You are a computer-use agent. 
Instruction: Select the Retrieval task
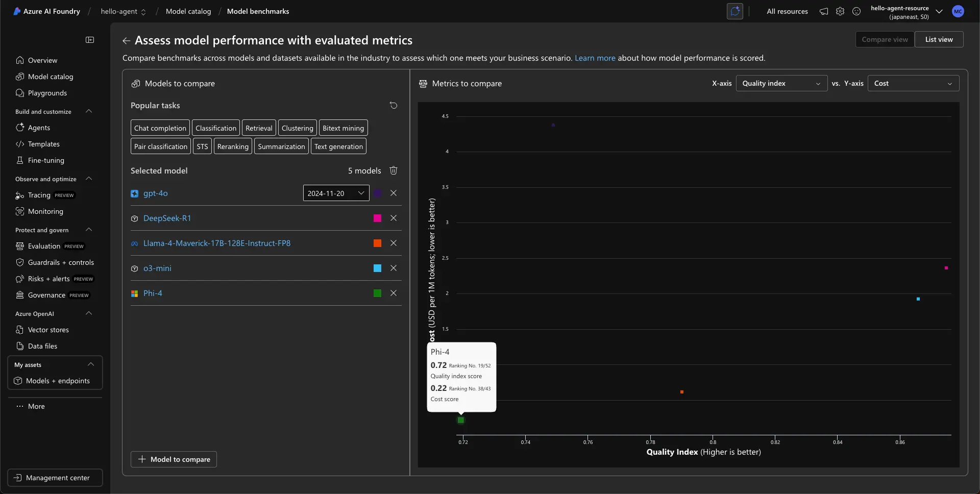click(x=259, y=128)
